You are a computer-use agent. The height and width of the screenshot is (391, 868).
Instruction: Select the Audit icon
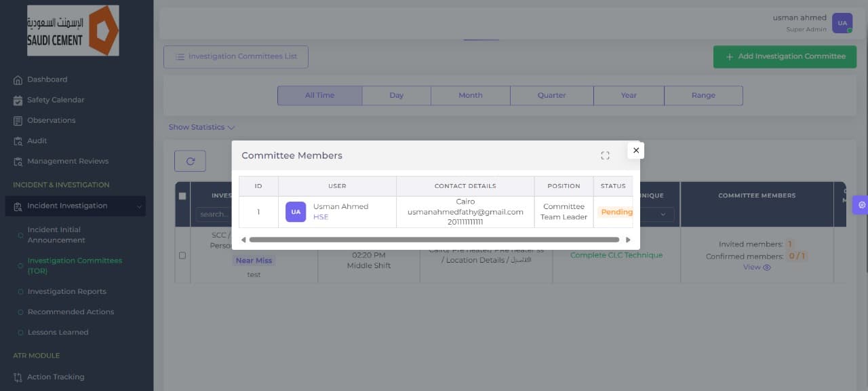[17, 141]
